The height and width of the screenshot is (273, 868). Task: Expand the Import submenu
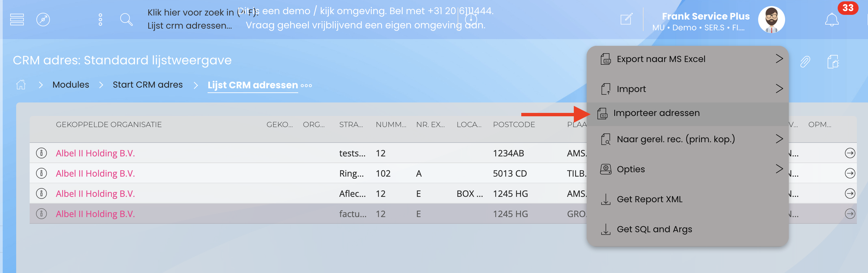coord(779,89)
